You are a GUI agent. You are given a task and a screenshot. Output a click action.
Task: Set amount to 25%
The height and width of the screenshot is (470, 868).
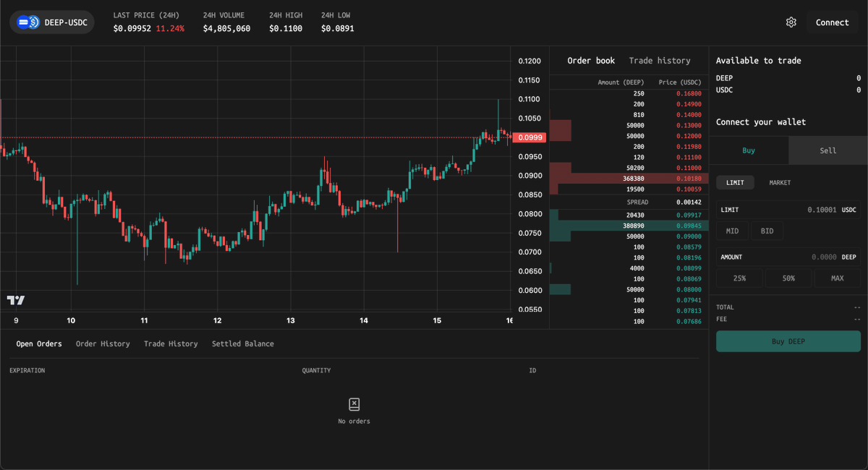point(739,278)
